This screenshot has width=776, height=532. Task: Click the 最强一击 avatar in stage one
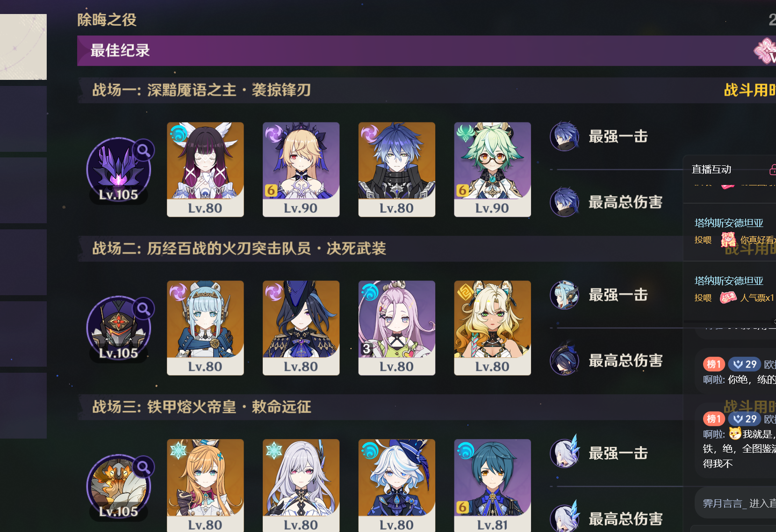[565, 136]
